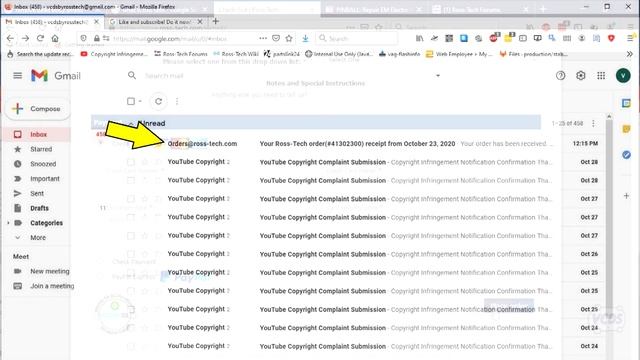The height and width of the screenshot is (360, 640).
Task: Open the Google account avatar
Action: coord(623,76)
